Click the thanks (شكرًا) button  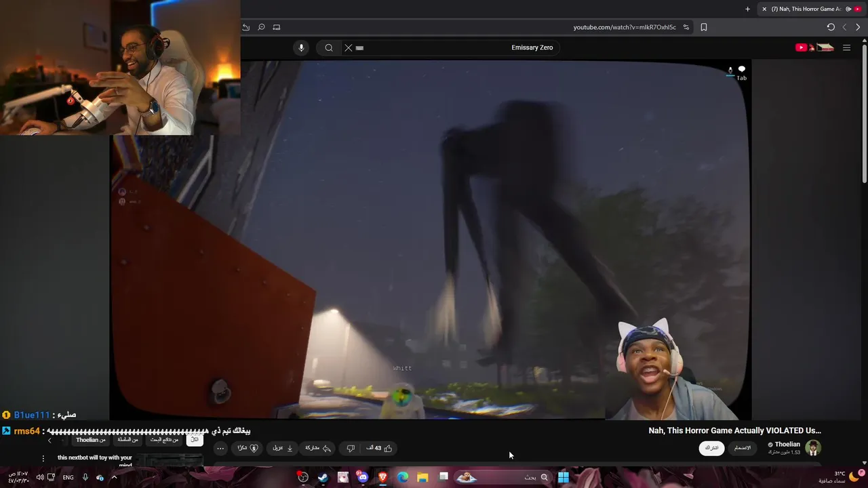click(x=248, y=448)
